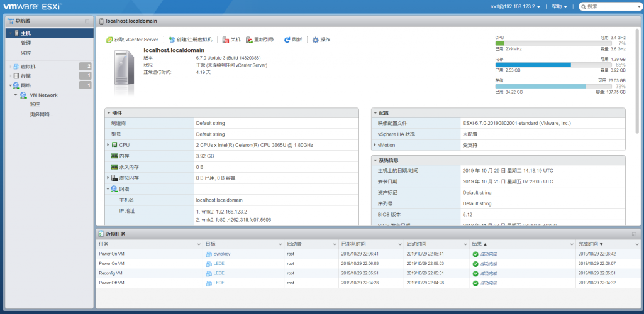The height and width of the screenshot is (314, 644).
Task: Expand the vMotion configuration row
Action: [375, 145]
